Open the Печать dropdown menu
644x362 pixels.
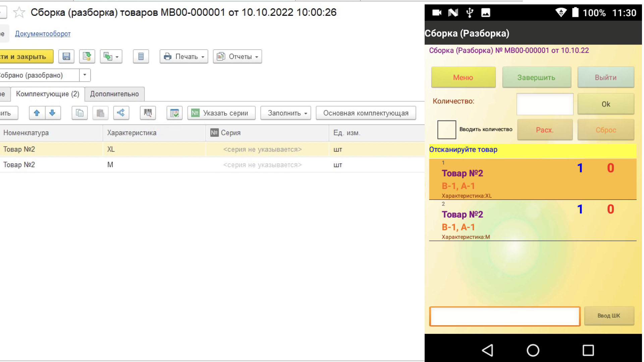(x=184, y=56)
